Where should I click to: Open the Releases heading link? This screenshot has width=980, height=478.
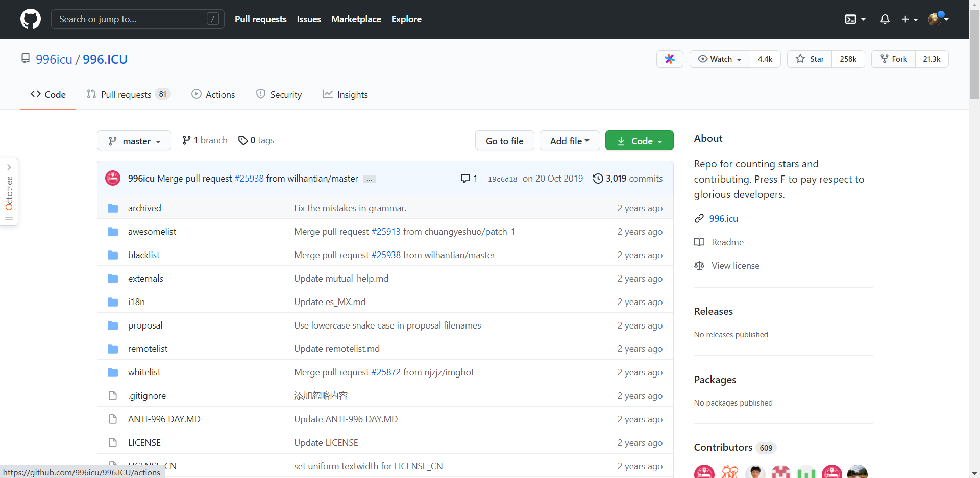(714, 311)
